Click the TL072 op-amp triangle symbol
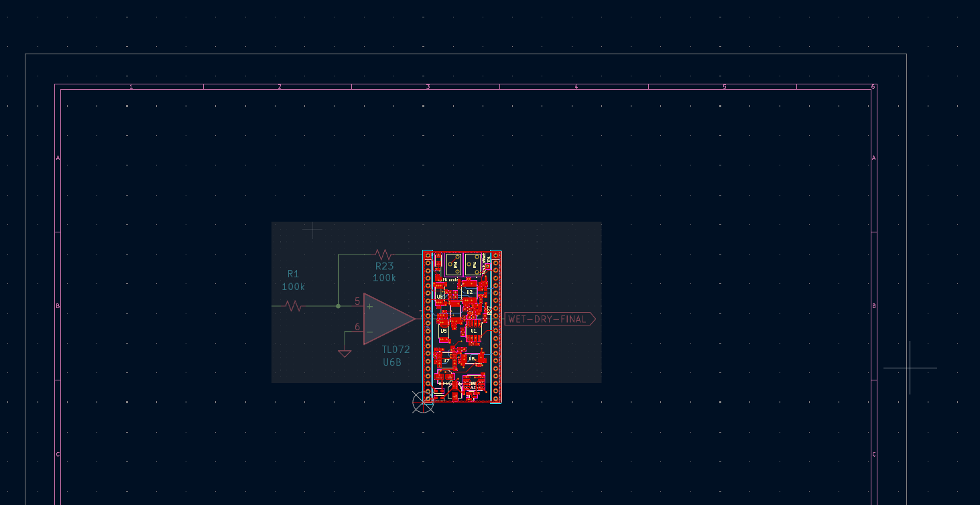The height and width of the screenshot is (505, 980). point(390,319)
